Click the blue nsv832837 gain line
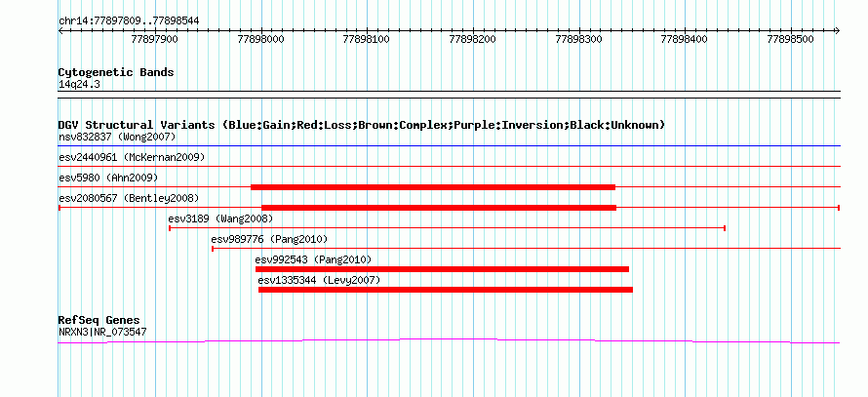868x397 pixels. [449, 146]
